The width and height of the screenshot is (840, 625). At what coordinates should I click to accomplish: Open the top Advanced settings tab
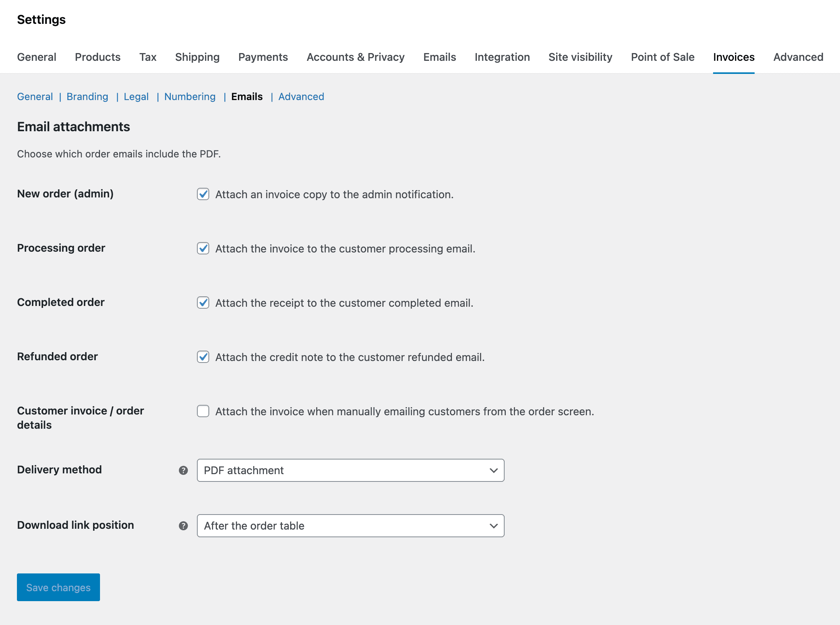click(x=798, y=57)
